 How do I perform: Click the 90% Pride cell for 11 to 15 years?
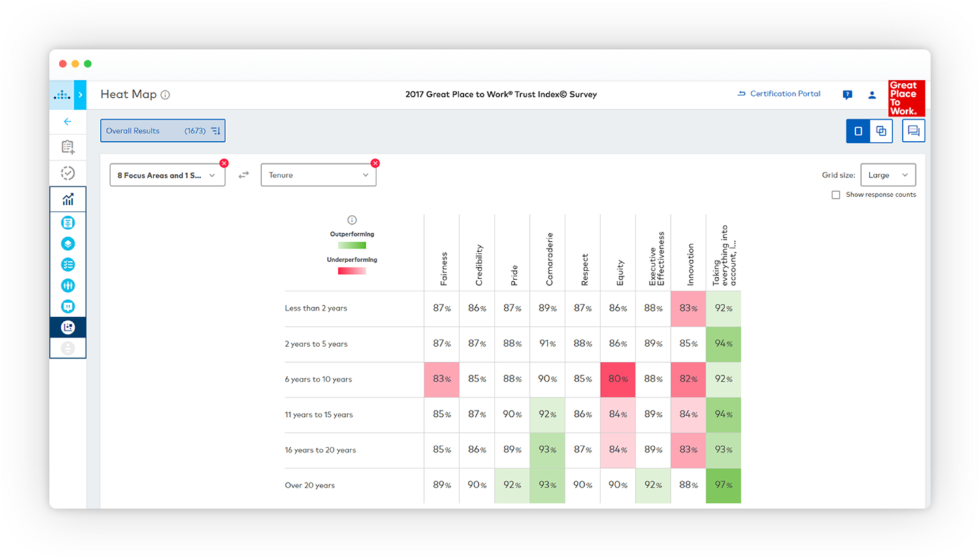(x=512, y=415)
